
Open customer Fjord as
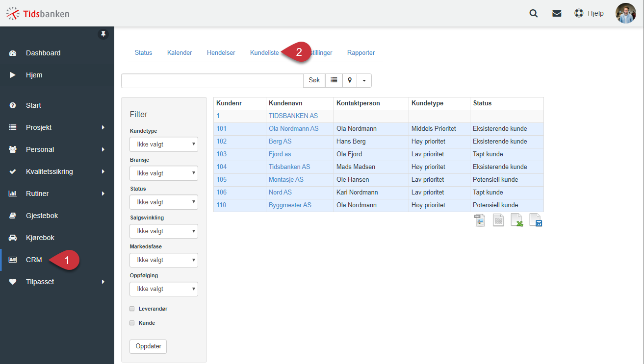coord(280,154)
